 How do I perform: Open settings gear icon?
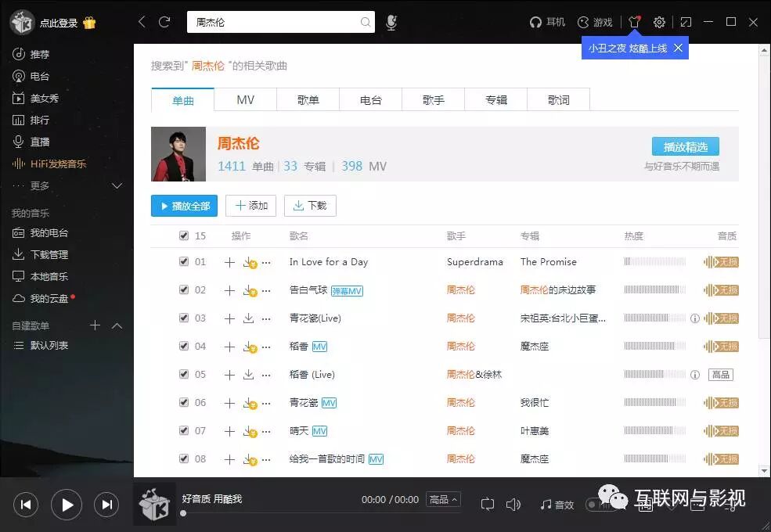tap(659, 22)
